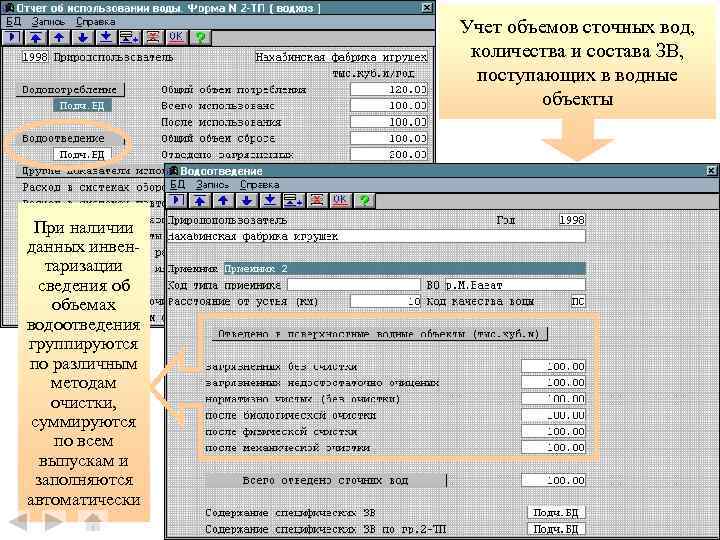Screen dimensions: 720x540
Task: Click Природопользователь name field in Водоотведение
Action: pyautogui.click(x=376, y=236)
